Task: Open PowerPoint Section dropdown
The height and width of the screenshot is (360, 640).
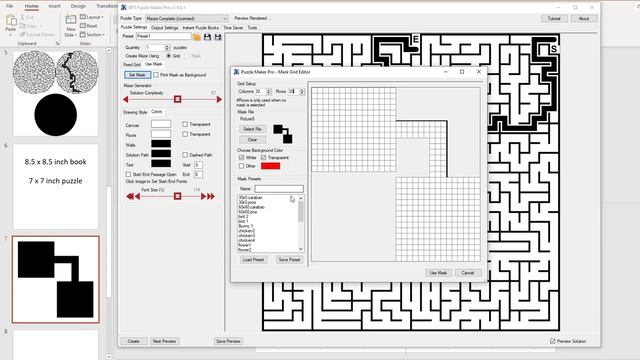Action: pos(92,35)
